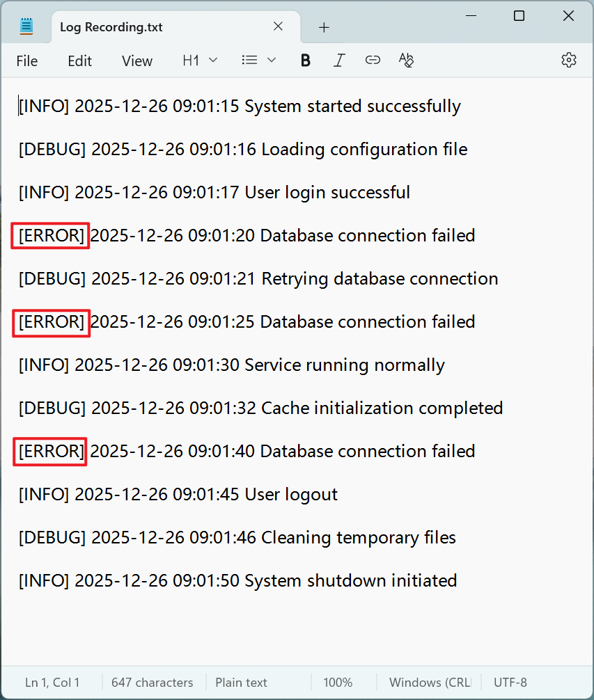Open Notepad settings gear
The height and width of the screenshot is (700, 594).
[x=568, y=61]
